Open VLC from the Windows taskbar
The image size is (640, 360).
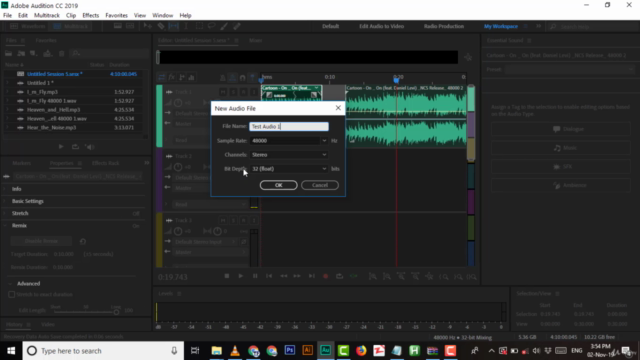click(235, 351)
